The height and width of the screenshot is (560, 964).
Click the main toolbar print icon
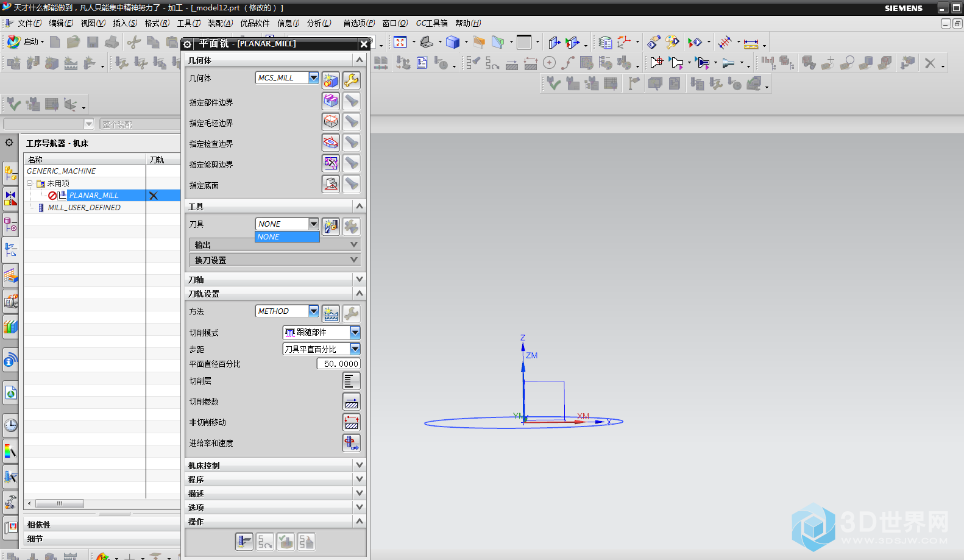click(x=112, y=42)
